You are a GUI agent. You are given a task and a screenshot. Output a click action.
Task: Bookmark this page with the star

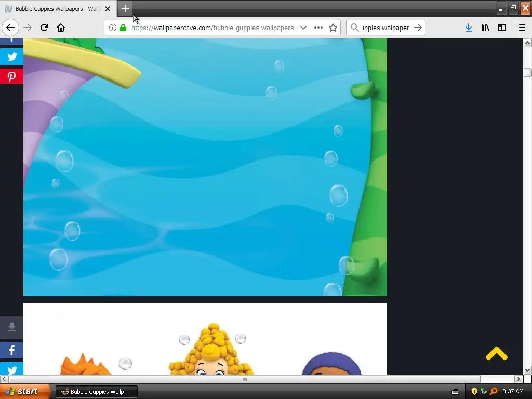pyautogui.click(x=333, y=28)
